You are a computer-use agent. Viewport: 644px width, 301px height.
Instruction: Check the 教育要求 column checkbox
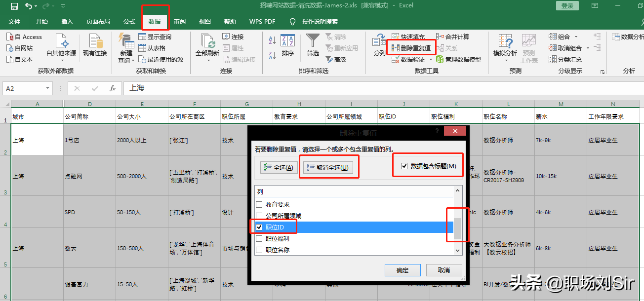pos(259,205)
